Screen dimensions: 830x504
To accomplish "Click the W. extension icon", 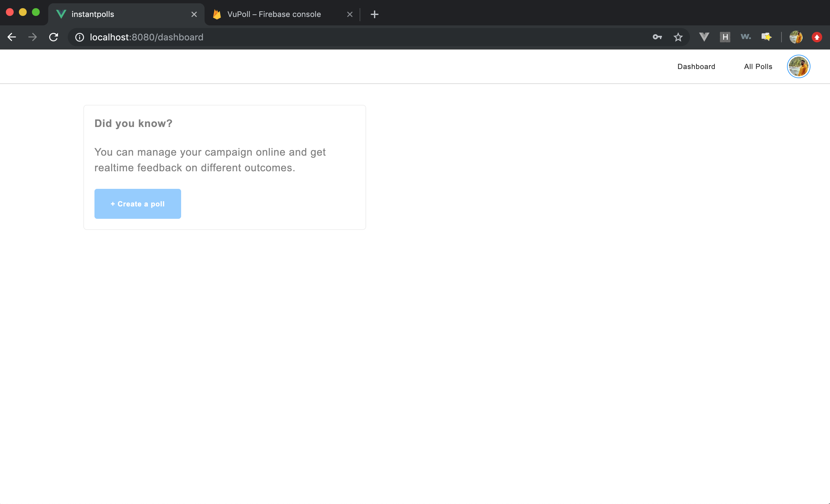I will pyautogui.click(x=746, y=37).
